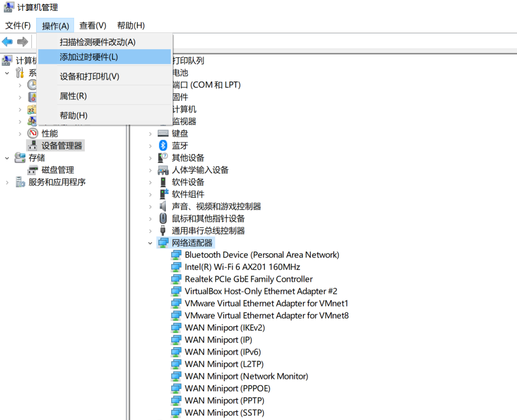Screen dimensions: 517x420
Task: Collapse the 存储 node in left tree
Action: (7, 158)
